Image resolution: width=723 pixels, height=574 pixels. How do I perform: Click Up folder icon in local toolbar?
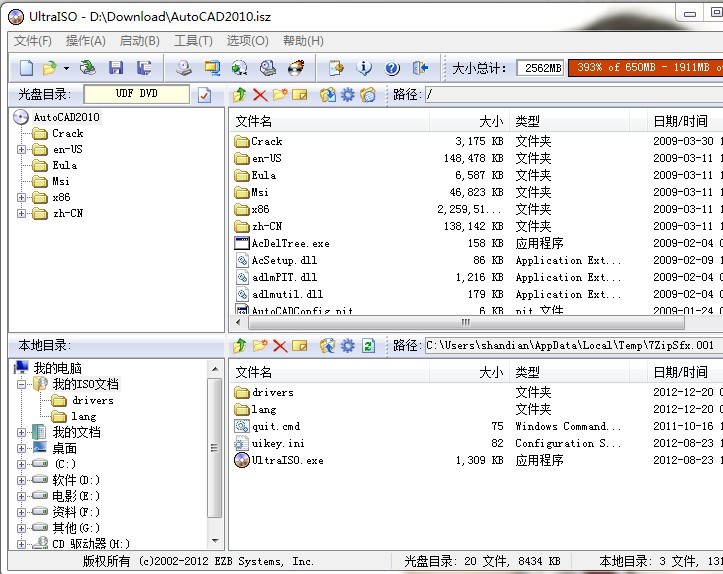click(x=239, y=346)
